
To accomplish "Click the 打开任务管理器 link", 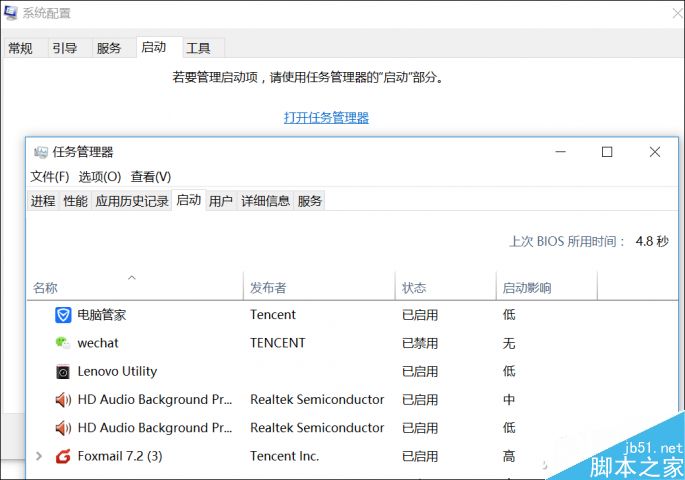I will click(x=326, y=117).
